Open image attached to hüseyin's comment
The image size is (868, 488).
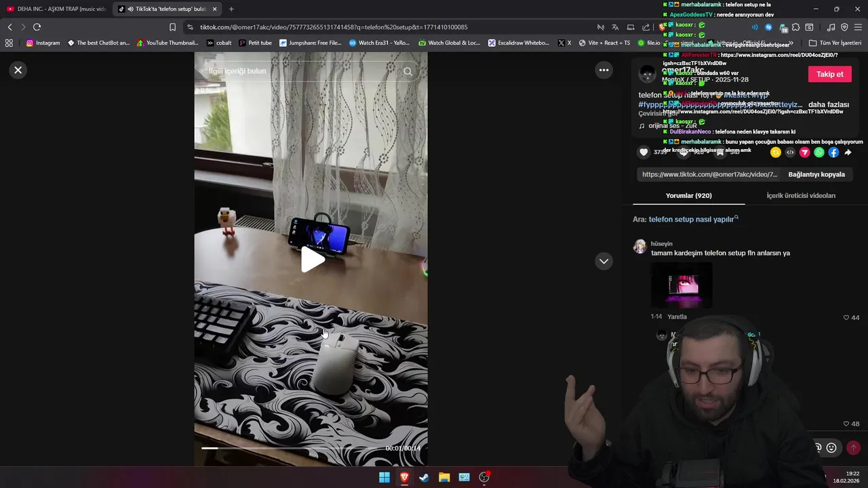682,285
